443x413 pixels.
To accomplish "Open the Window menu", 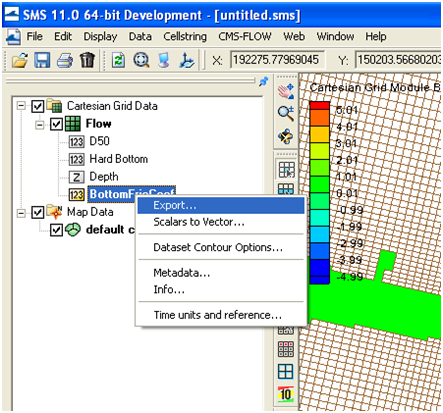I will (x=335, y=36).
